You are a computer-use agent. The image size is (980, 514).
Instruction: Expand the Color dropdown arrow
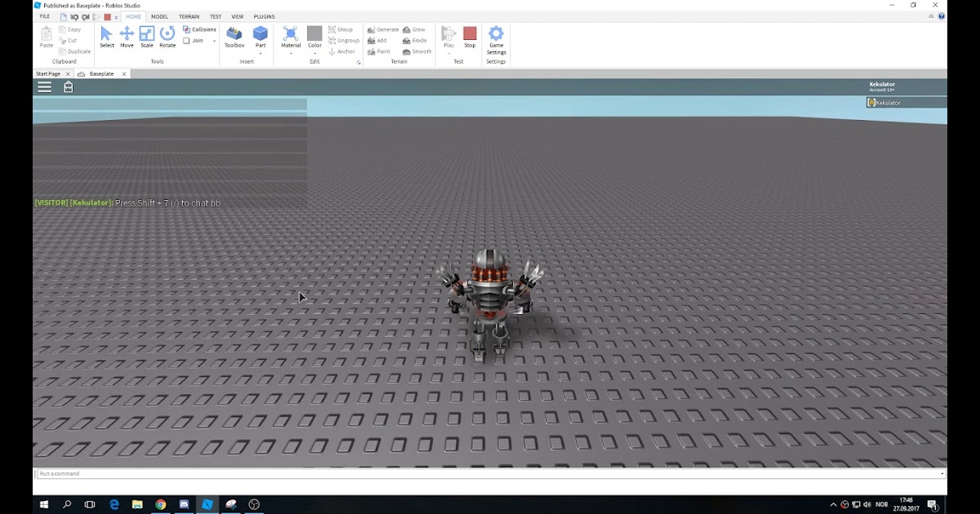pos(314,53)
